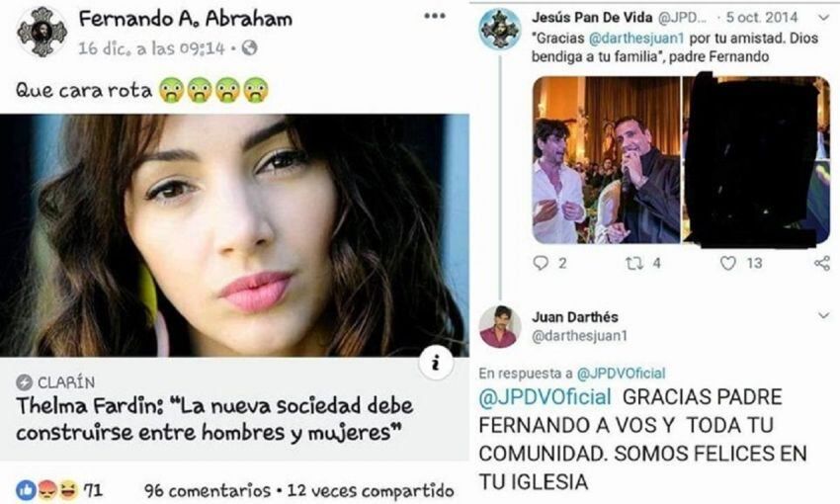Click the @darthesjuan1 mention in the tweet
This screenshot has width=840, height=504.
tap(636, 39)
